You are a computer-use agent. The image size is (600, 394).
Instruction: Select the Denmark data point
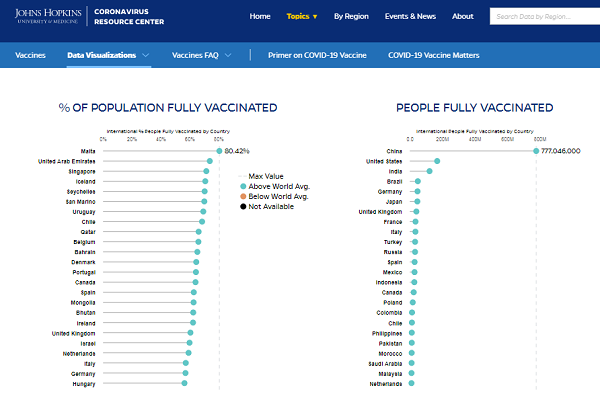[x=196, y=262]
